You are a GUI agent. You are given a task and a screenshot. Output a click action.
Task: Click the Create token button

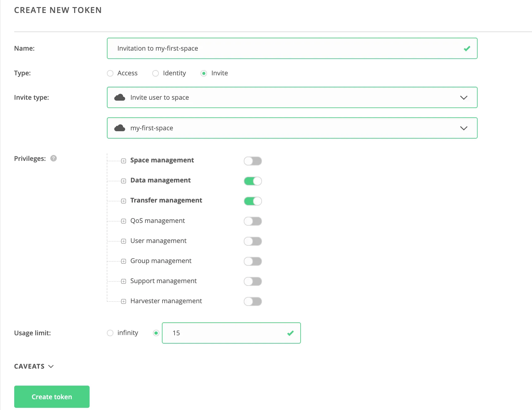[x=52, y=396]
